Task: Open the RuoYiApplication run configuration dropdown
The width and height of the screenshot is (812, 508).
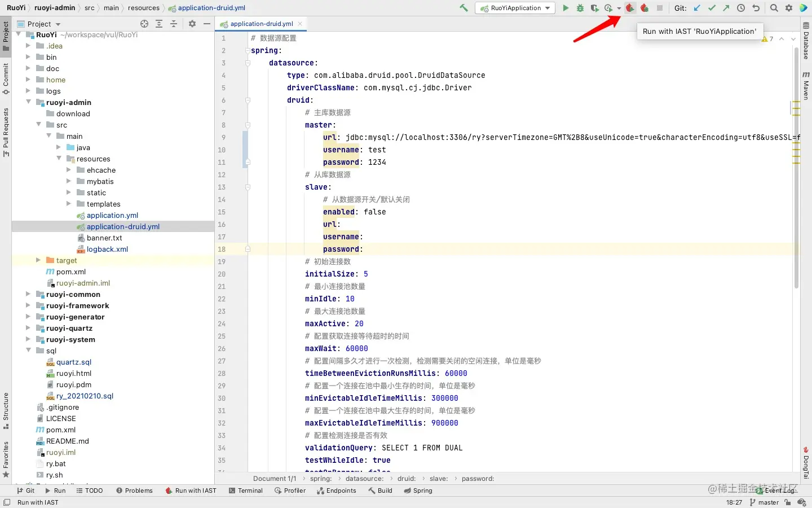Action: click(515, 8)
